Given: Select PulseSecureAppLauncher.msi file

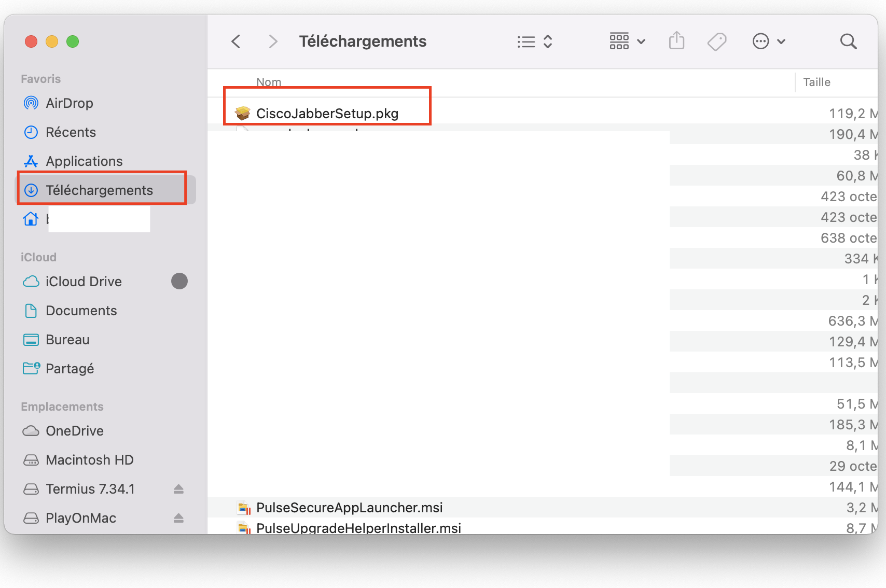Looking at the screenshot, I should pyautogui.click(x=349, y=508).
